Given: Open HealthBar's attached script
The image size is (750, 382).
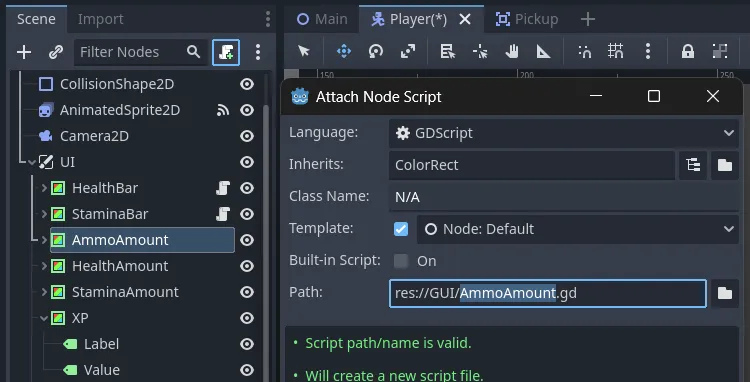Looking at the screenshot, I should (223, 188).
